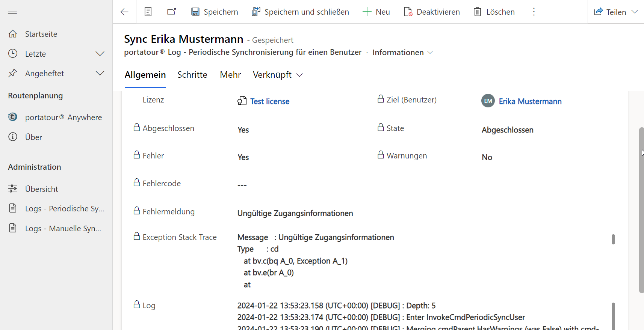
Task: Expand Angeheftet pinned items chevron
Action: point(100,73)
